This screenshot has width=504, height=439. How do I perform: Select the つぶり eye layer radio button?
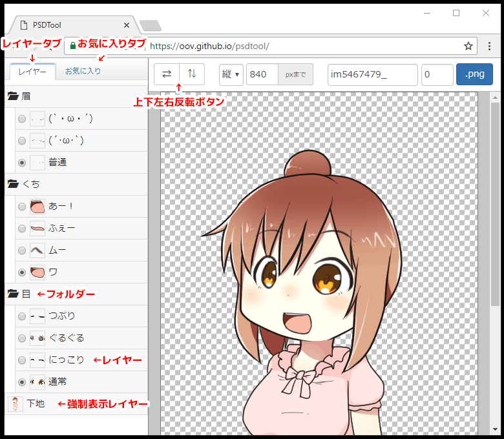pyautogui.click(x=22, y=316)
